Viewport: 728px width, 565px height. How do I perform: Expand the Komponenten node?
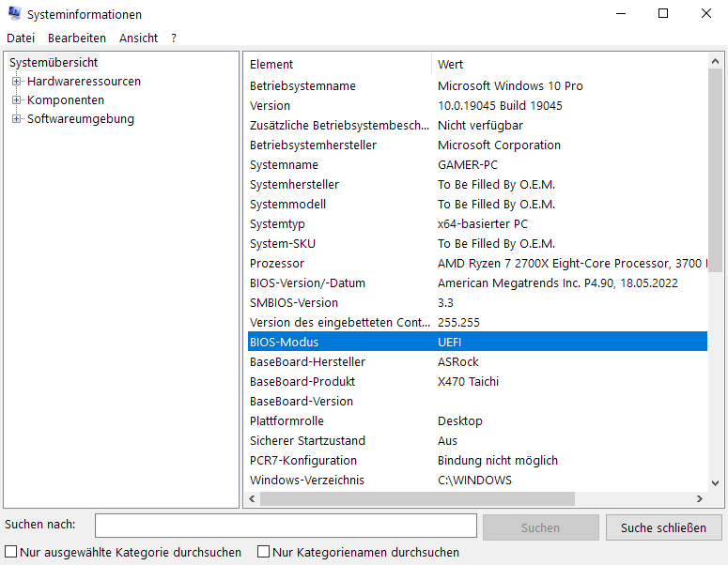[16, 99]
